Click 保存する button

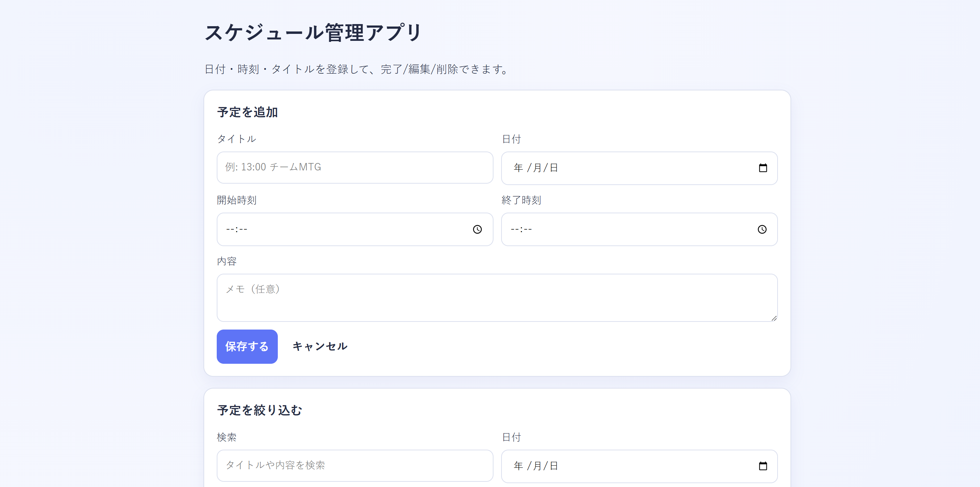247,346
